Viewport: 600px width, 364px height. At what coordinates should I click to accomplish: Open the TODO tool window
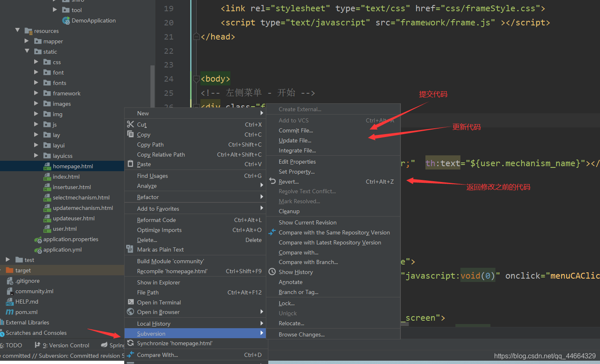(x=12, y=345)
